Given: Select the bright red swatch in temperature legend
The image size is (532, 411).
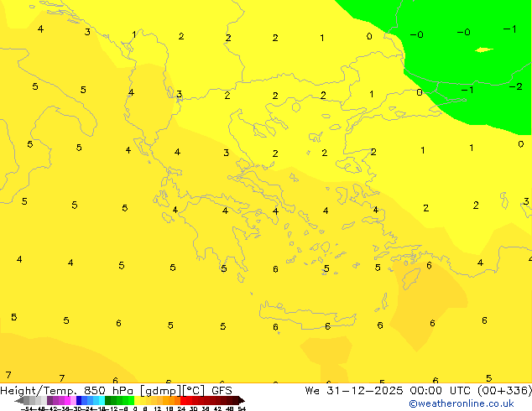Looking at the screenshot, I should pyautogui.click(x=183, y=400).
